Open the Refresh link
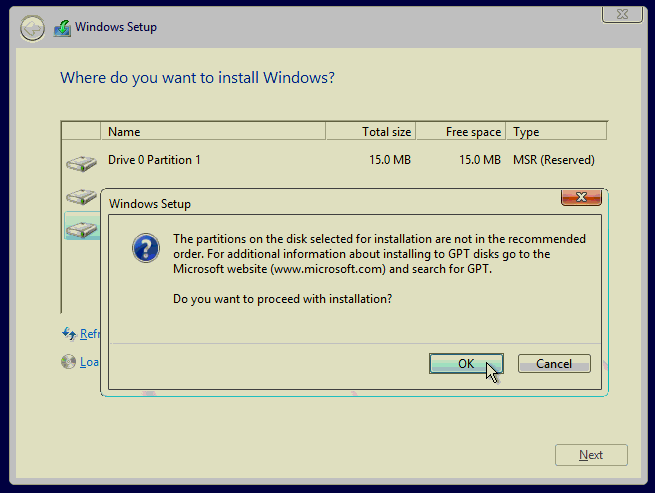 click(x=90, y=334)
